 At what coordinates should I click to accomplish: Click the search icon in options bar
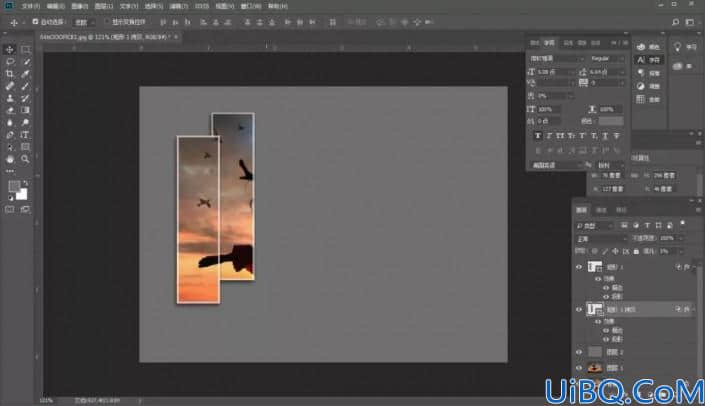[675, 22]
